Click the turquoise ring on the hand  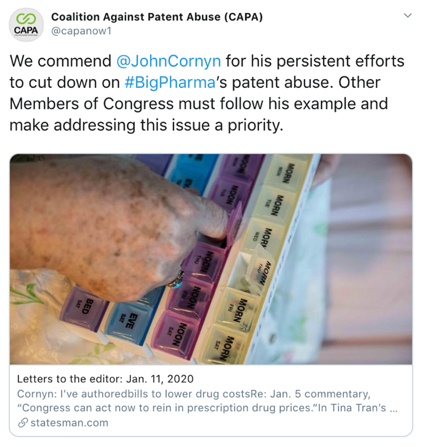click(x=176, y=280)
